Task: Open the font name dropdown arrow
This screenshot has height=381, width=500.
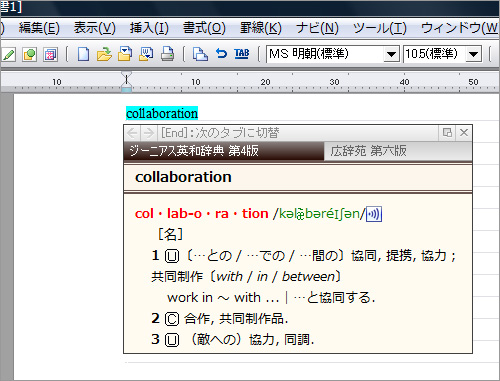Action: (391, 54)
